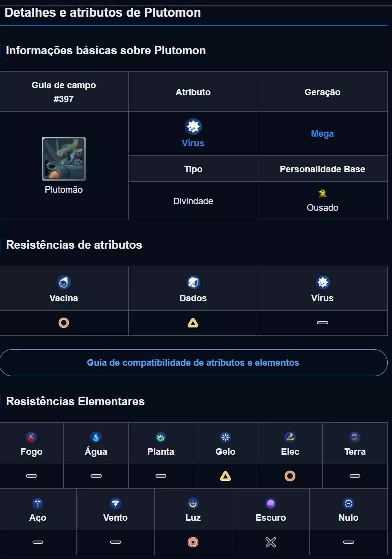Click the Planta element icon
392x559 pixels.
tap(161, 437)
